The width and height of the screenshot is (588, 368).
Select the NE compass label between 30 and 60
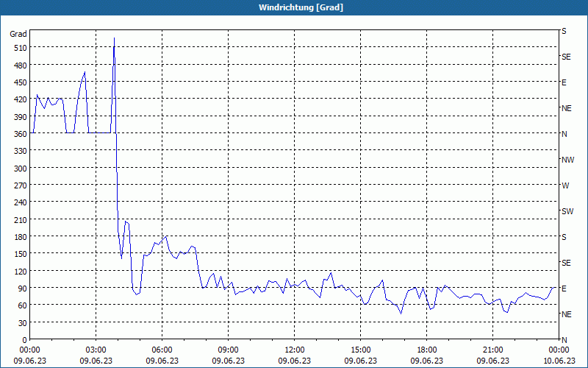[567, 314]
